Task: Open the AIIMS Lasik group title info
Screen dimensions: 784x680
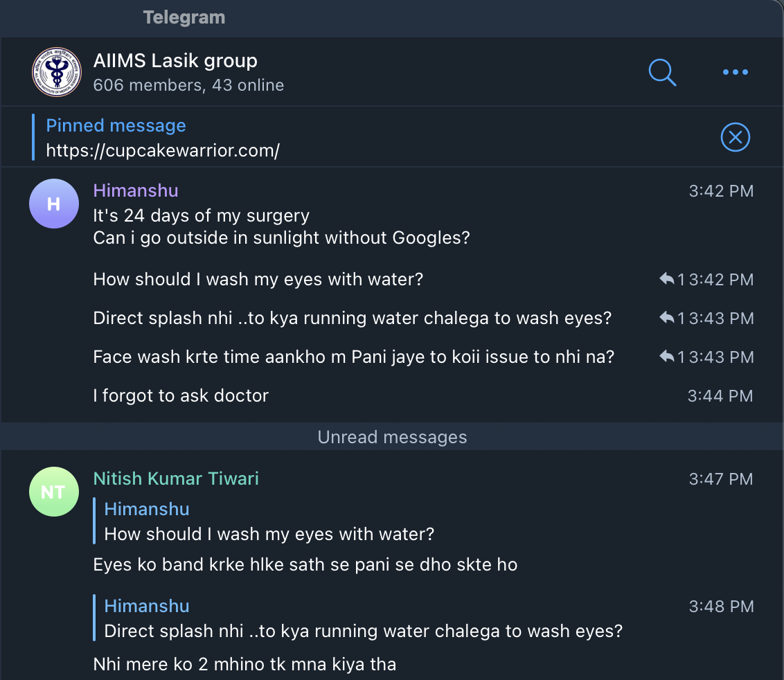Action: coord(175,61)
